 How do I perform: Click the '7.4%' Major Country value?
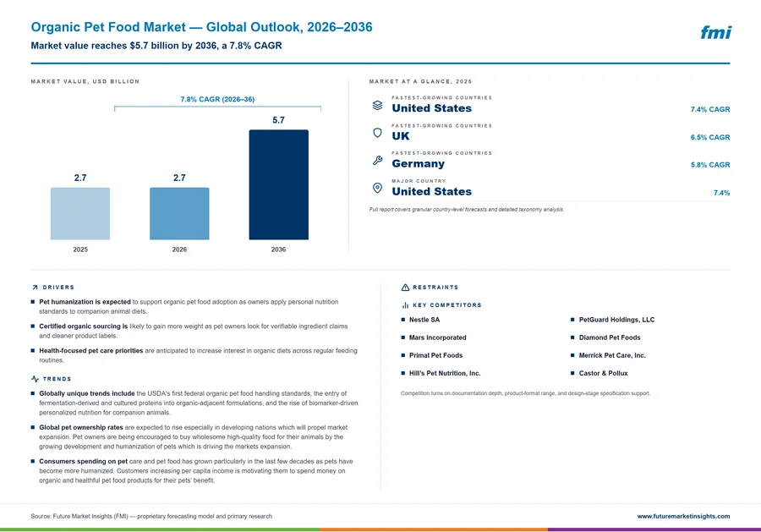point(722,193)
